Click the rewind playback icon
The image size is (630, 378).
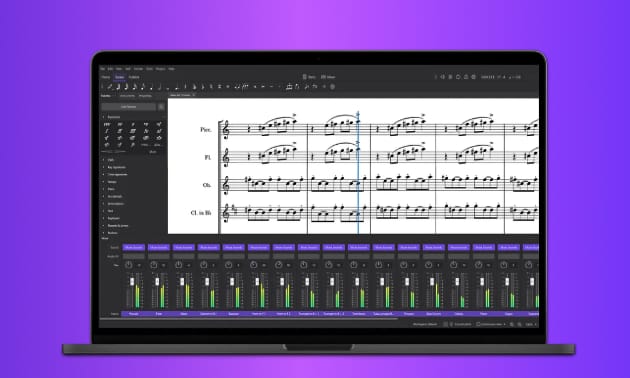point(443,77)
